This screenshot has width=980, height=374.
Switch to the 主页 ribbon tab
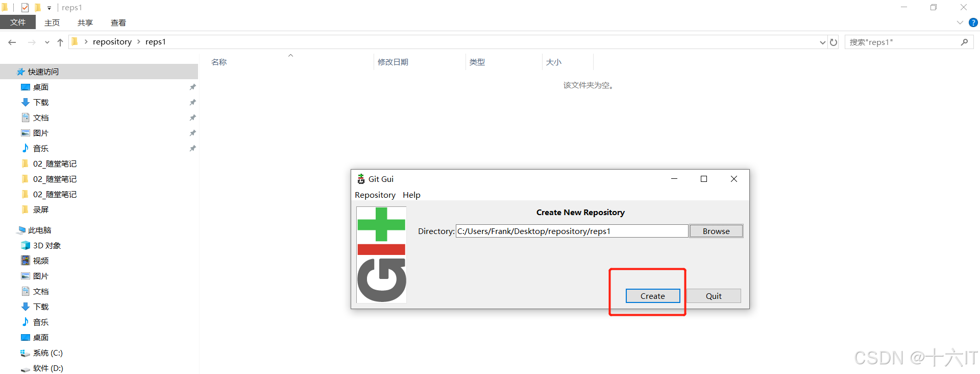(x=52, y=22)
